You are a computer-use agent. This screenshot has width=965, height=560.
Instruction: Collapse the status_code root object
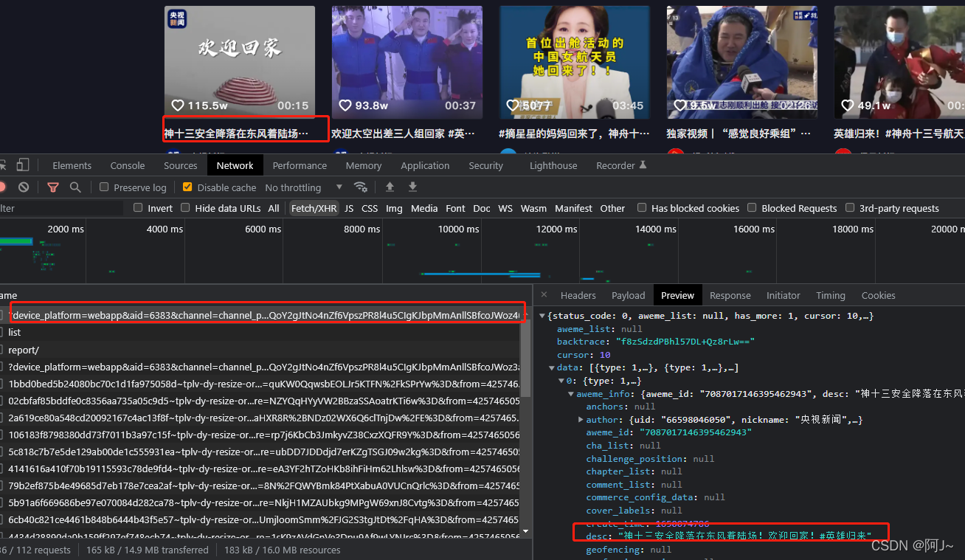542,316
